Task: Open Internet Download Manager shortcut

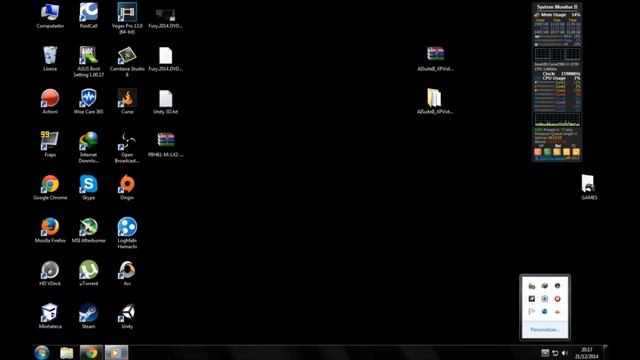Action: (89, 147)
